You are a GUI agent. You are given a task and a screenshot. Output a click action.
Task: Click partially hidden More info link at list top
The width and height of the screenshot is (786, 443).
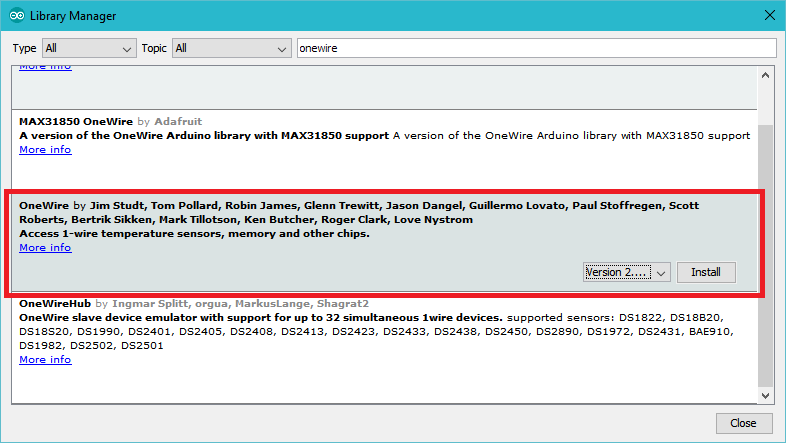(45, 68)
